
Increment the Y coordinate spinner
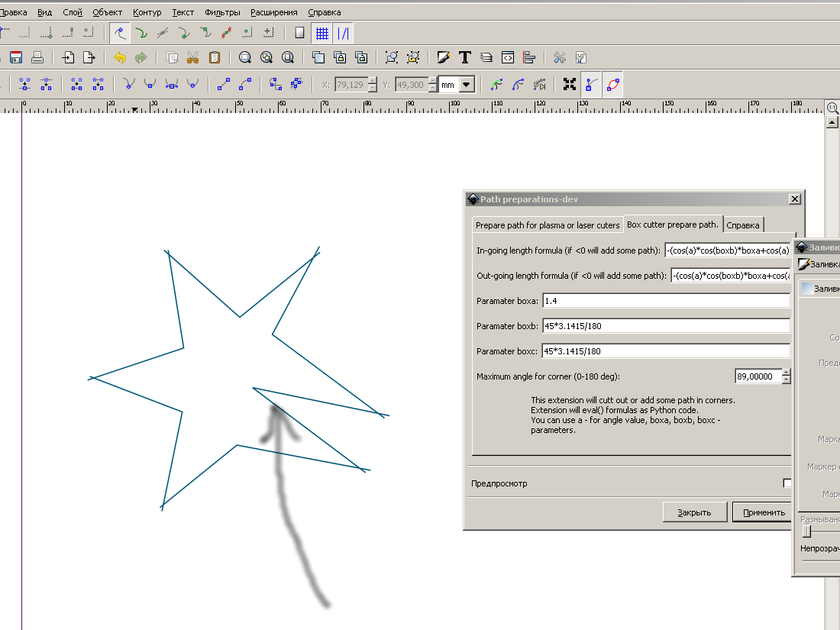click(x=433, y=81)
